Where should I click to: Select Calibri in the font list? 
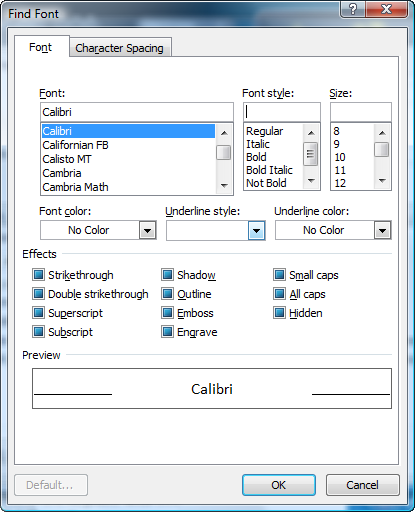coord(128,131)
